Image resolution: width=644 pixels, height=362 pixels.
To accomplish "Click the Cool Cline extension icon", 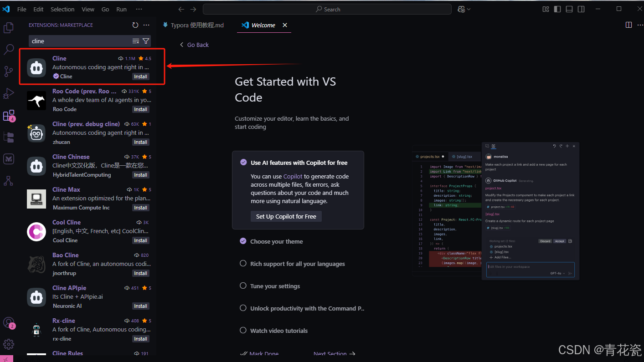I will click(x=36, y=231).
